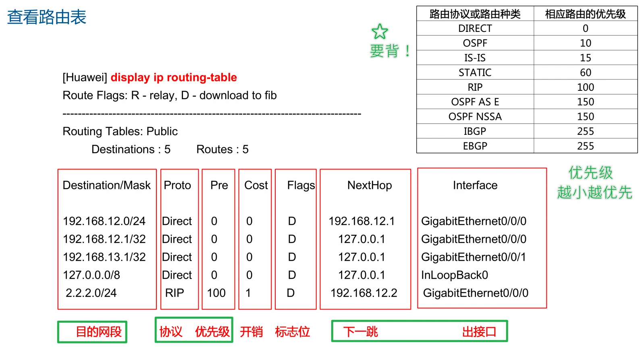644x347 pixels.
Task: Select the 开销 label below Cost column
Action: tap(251, 332)
